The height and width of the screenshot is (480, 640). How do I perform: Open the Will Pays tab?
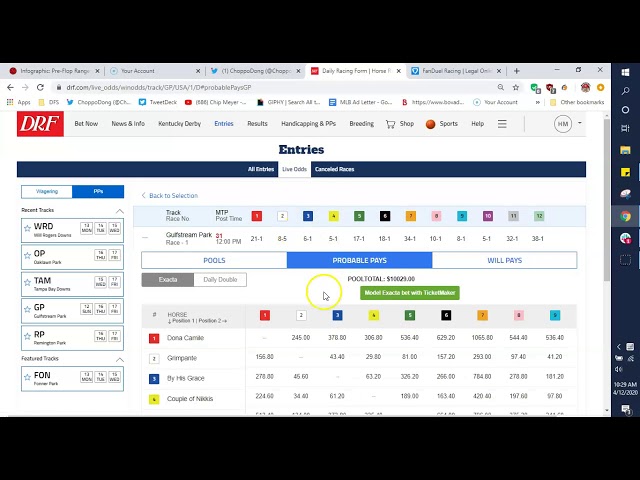[504, 260]
